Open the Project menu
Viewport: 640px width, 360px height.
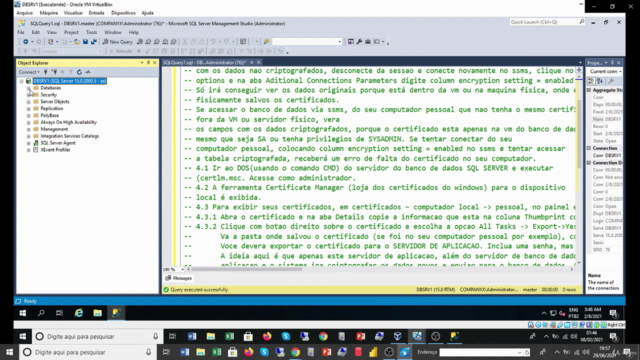pyautogui.click(x=71, y=32)
